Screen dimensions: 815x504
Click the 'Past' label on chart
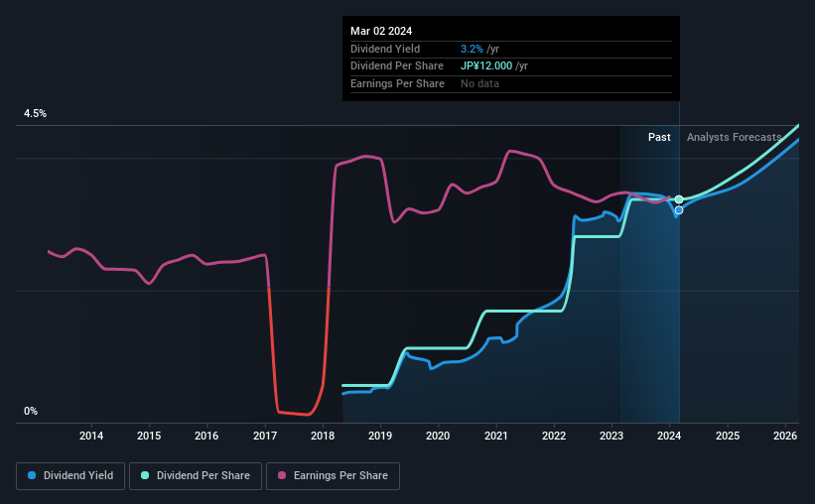tap(659, 137)
